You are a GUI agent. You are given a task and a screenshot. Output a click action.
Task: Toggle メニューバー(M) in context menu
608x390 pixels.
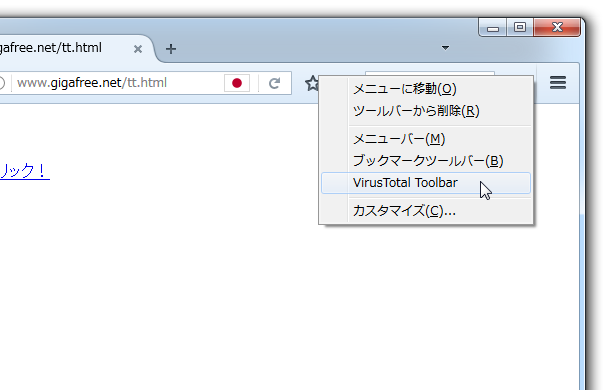426,139
